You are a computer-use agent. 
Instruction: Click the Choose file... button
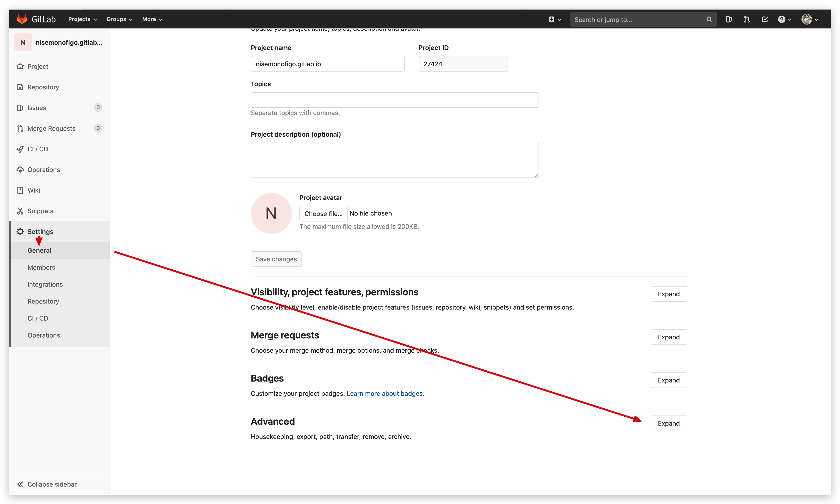[x=323, y=214]
